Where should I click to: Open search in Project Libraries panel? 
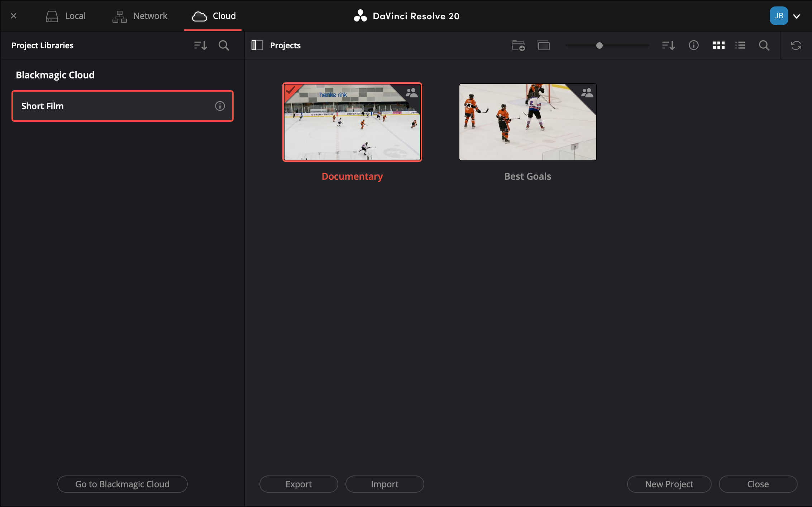pyautogui.click(x=223, y=45)
